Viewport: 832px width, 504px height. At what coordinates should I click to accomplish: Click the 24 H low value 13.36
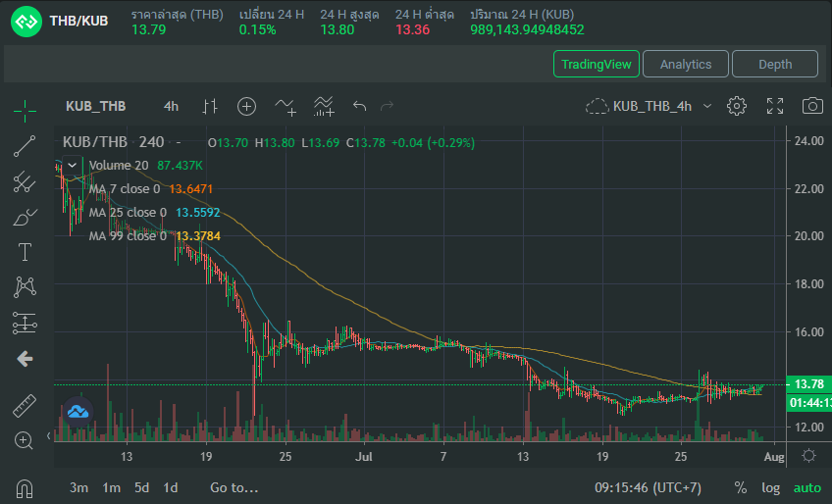[x=412, y=29]
